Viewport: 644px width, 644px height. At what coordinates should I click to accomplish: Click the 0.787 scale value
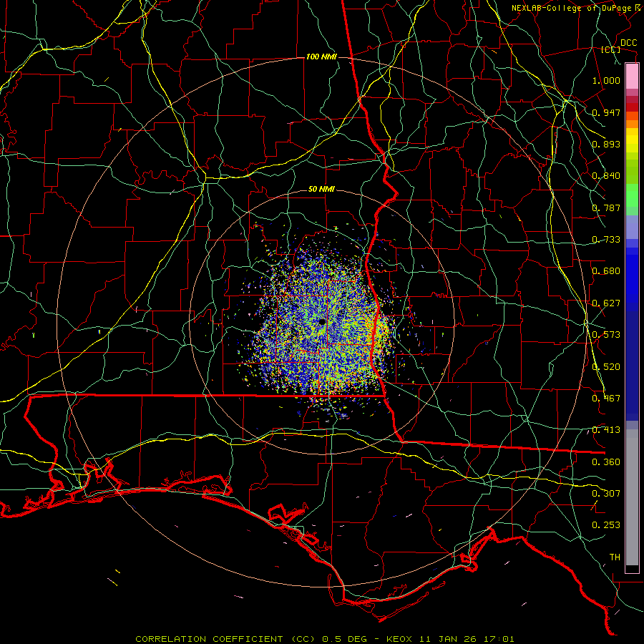(606, 208)
